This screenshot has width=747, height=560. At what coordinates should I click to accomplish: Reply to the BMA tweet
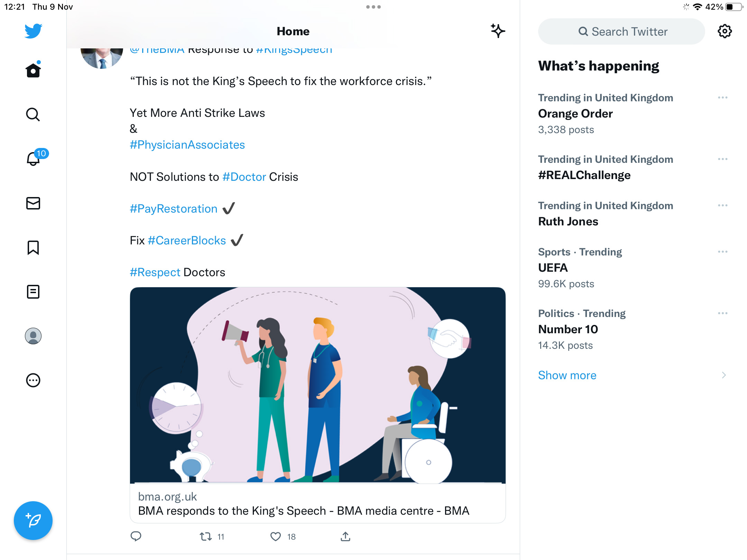pyautogui.click(x=136, y=536)
